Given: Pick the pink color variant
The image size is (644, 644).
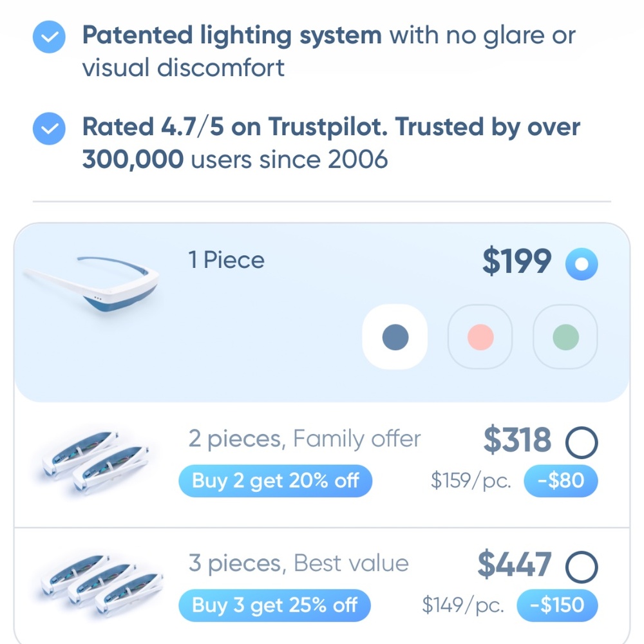Looking at the screenshot, I should 480,336.
